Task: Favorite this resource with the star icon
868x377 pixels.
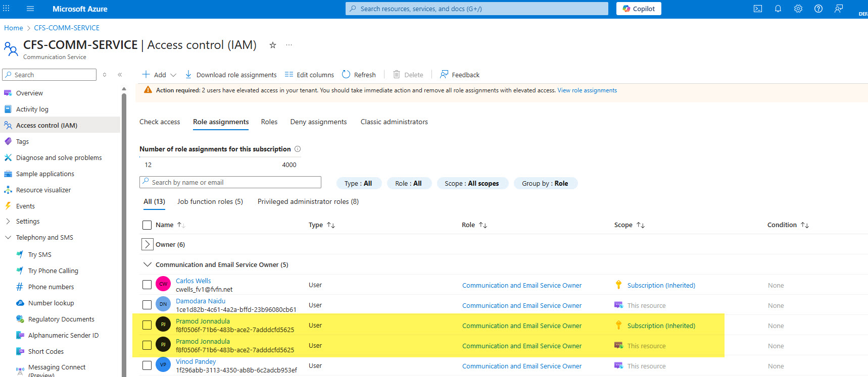Action: [273, 45]
